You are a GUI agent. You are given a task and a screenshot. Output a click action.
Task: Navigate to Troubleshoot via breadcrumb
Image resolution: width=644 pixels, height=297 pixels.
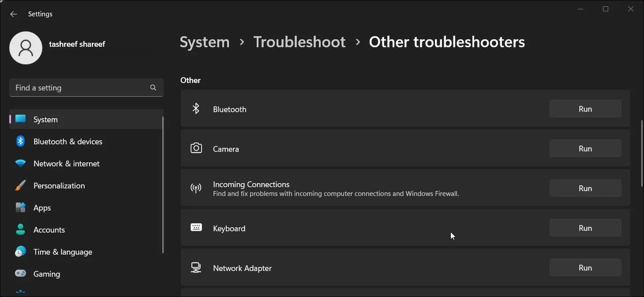(x=299, y=41)
